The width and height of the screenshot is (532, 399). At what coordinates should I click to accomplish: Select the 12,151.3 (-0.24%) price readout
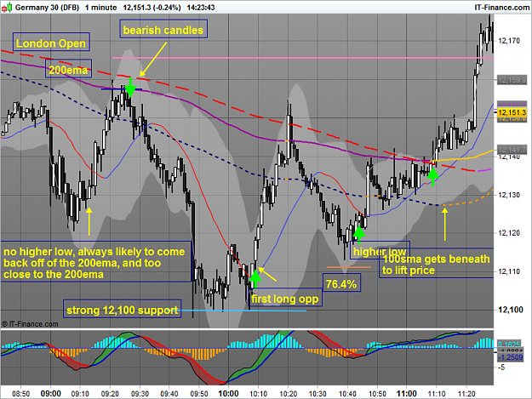tap(152, 8)
